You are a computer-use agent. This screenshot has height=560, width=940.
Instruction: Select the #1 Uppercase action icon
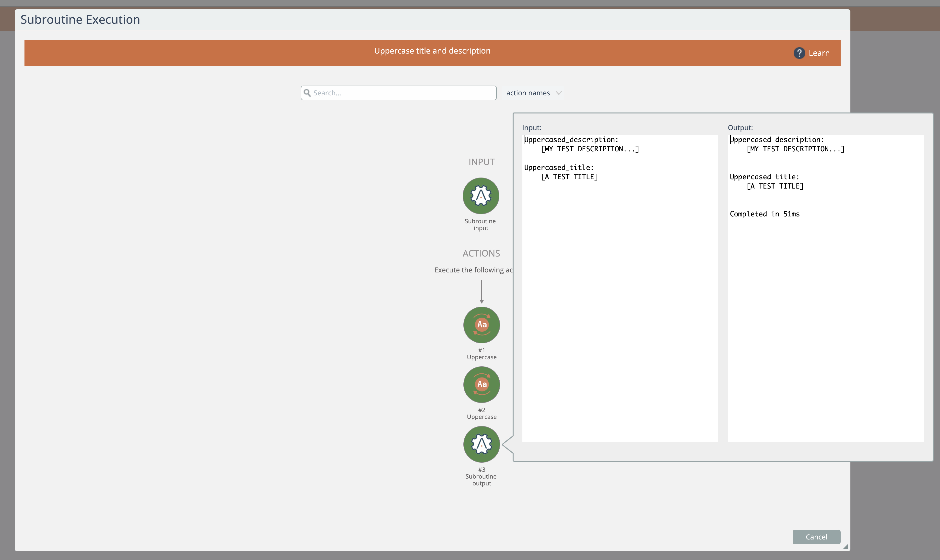pos(482,325)
